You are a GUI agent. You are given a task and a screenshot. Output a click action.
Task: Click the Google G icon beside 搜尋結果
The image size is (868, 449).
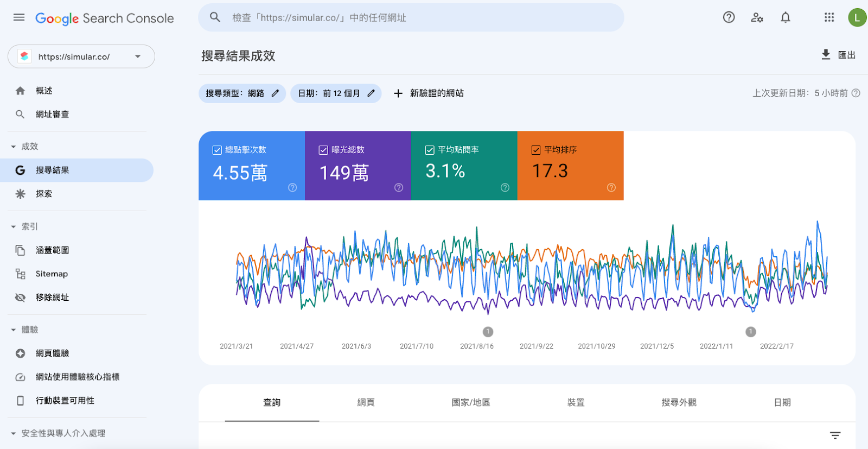click(x=20, y=170)
